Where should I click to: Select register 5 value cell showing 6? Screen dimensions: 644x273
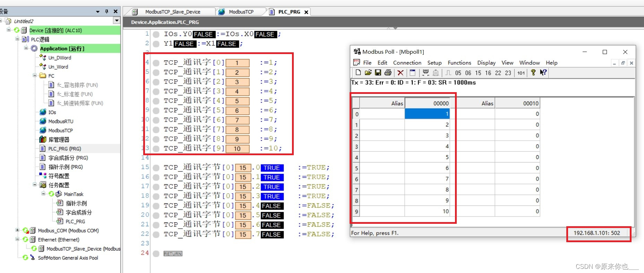click(x=427, y=168)
